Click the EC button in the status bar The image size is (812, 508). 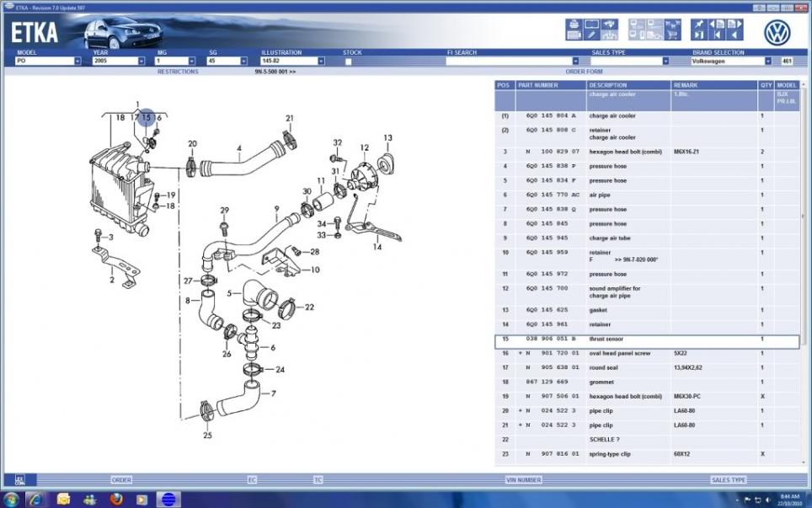pyautogui.click(x=252, y=480)
